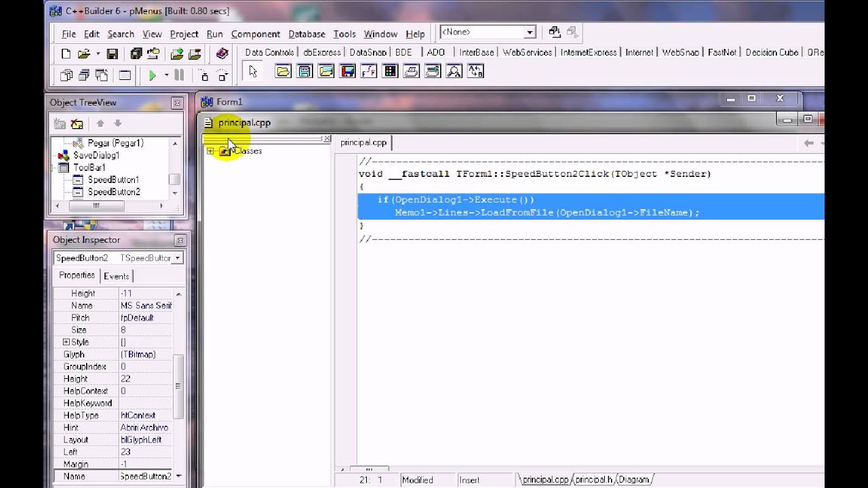
Task: Click the Trace Into icon
Action: [x=203, y=75]
